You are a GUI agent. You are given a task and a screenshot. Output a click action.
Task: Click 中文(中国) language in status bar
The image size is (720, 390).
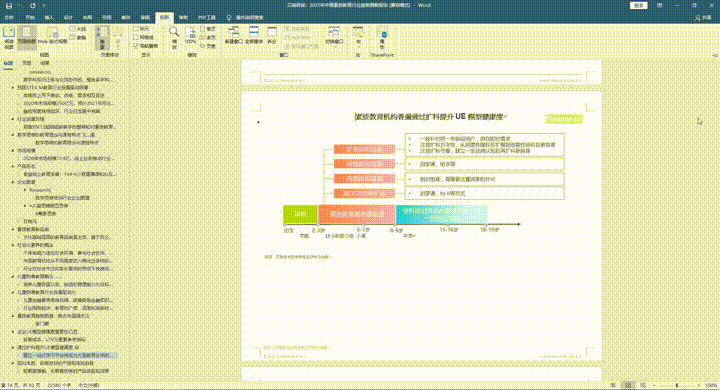(x=89, y=385)
